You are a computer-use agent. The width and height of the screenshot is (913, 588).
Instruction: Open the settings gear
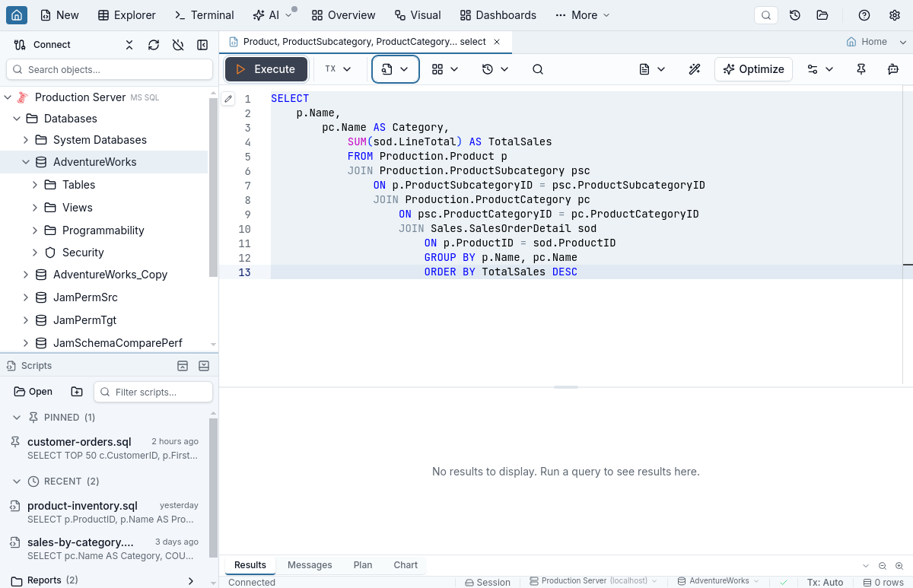tap(895, 15)
